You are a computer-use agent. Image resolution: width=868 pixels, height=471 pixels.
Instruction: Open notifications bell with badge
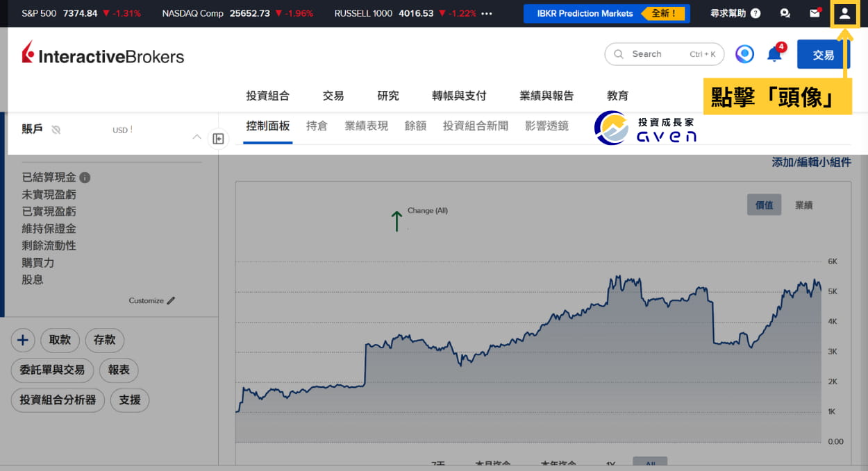pyautogui.click(x=776, y=53)
